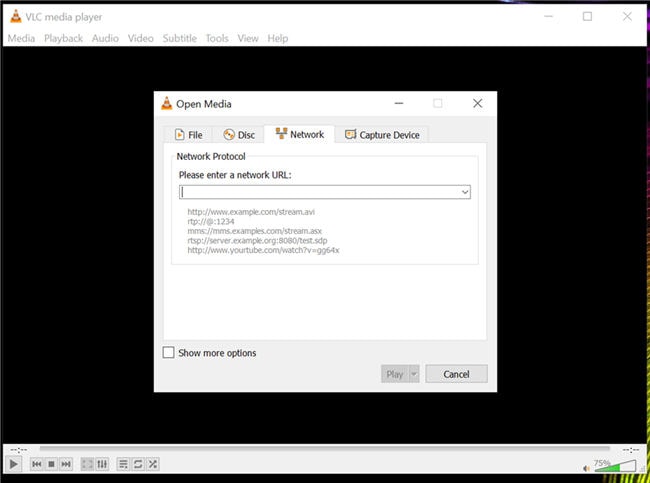Click example 'rtsp://server.example.org:8080/test.sdp'
Viewport: 650px width, 483px height.
click(x=257, y=240)
